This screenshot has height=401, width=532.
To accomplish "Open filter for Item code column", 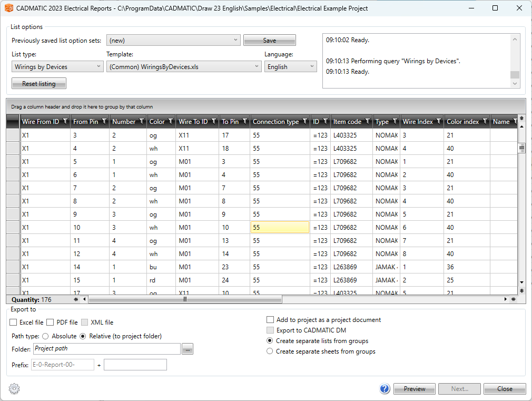I will 367,121.
